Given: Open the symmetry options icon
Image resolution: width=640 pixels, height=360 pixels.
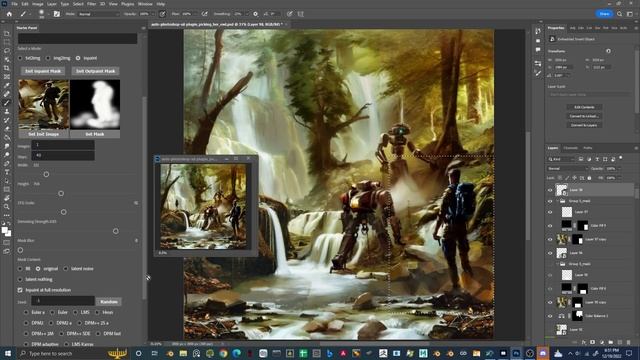Looking at the screenshot, I should (301, 14).
